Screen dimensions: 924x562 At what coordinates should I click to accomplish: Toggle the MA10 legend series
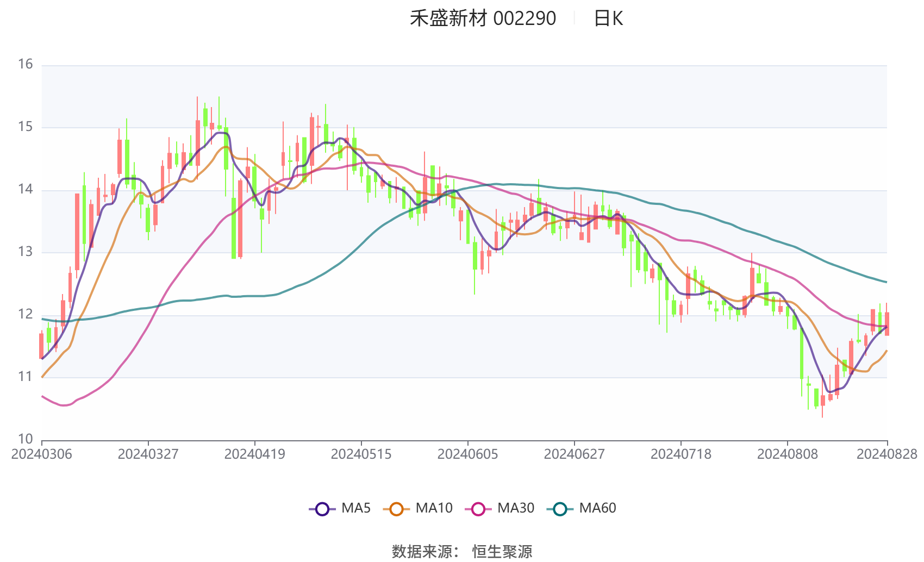click(417, 509)
